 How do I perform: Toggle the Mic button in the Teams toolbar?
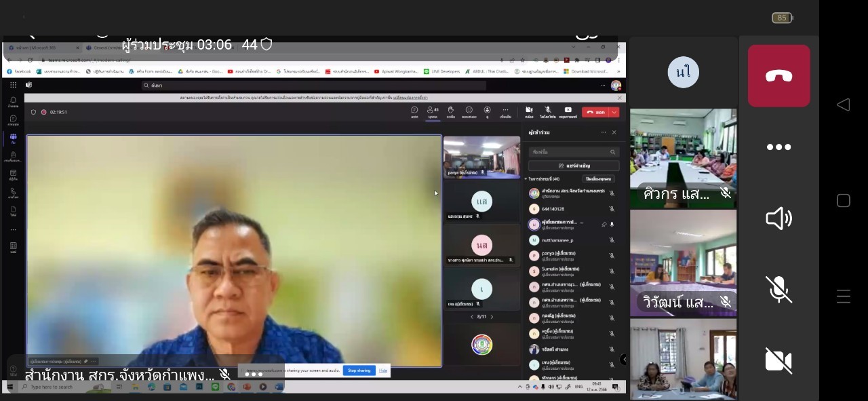click(548, 111)
